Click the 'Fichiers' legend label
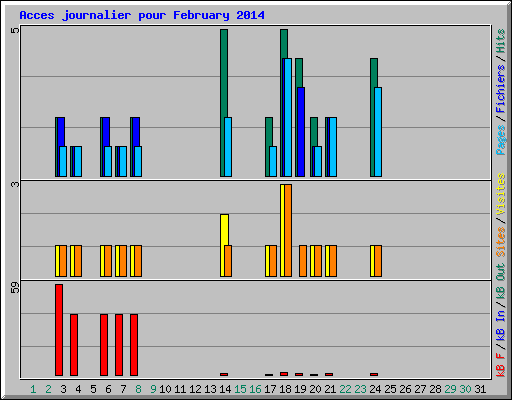 click(x=500, y=89)
